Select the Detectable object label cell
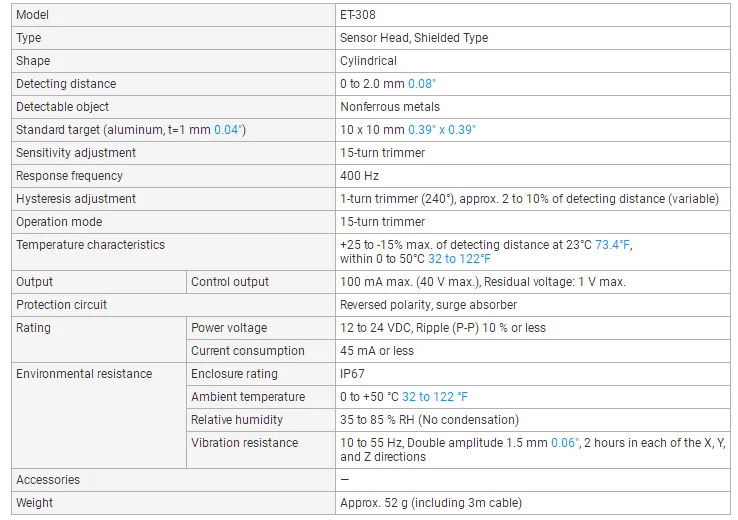Screen dimensions: 738x520 tap(173, 107)
